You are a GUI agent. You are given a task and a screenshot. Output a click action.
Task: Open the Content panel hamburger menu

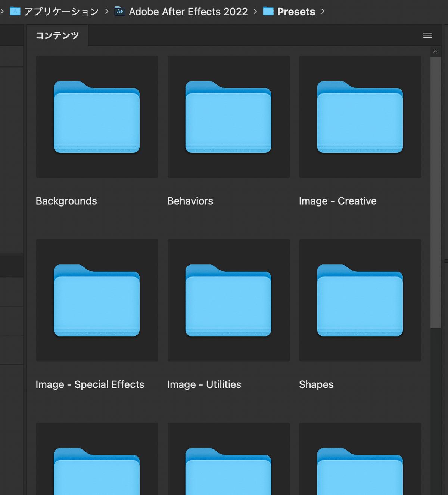[x=427, y=35]
